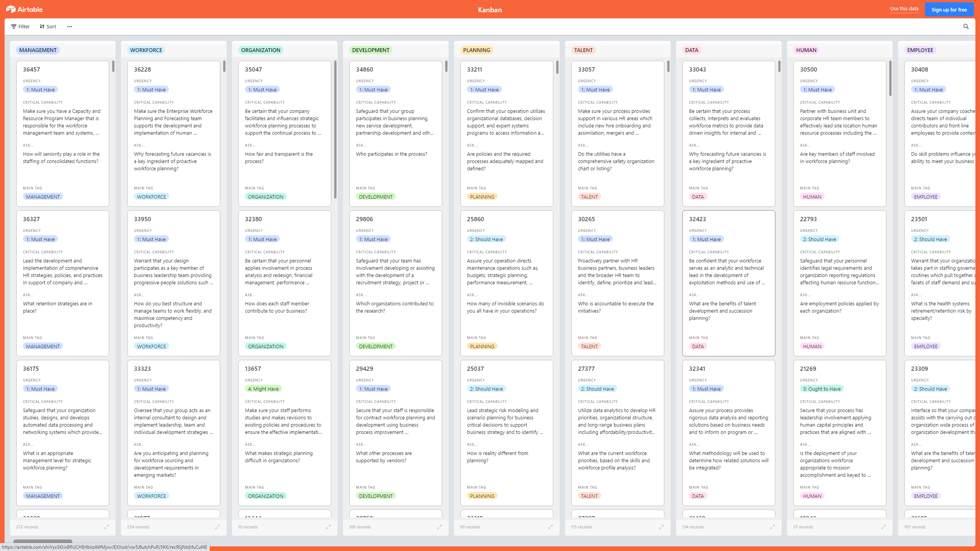Select the PLANNING tab column header
980x551 pixels.
pyautogui.click(x=477, y=50)
